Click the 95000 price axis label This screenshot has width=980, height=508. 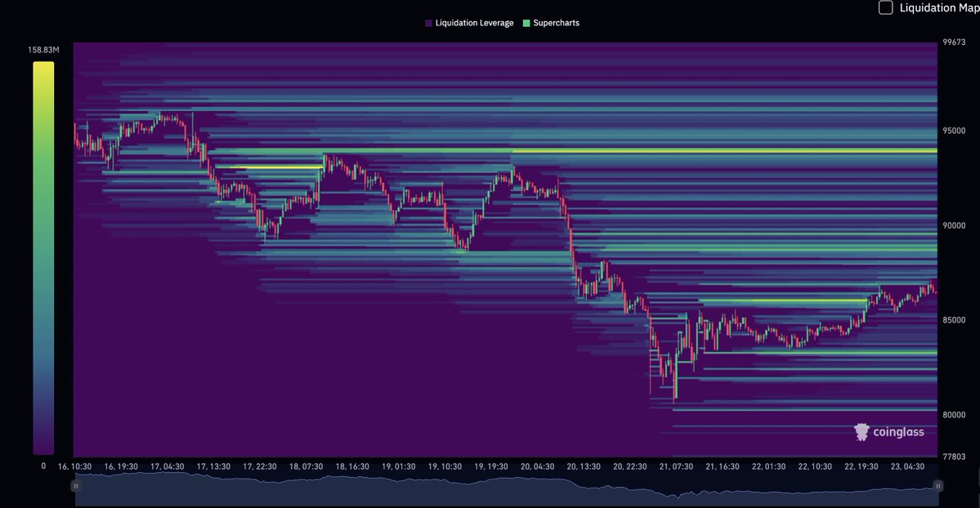coord(953,131)
